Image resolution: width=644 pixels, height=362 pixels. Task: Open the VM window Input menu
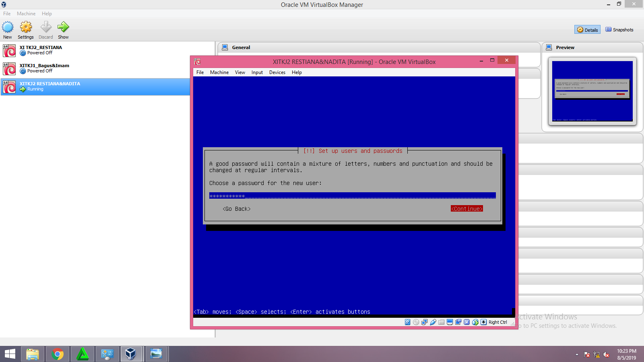pyautogui.click(x=257, y=72)
